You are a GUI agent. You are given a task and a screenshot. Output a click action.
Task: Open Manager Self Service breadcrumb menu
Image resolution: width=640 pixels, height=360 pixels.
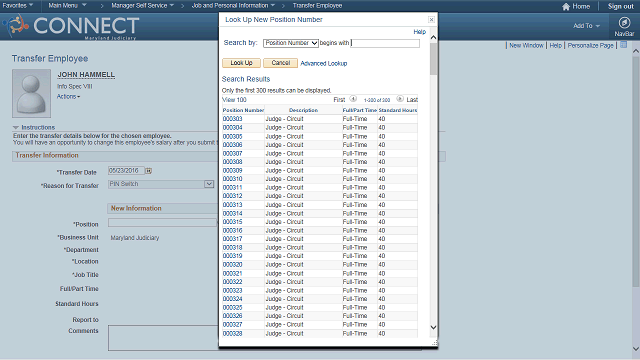pos(142,5)
